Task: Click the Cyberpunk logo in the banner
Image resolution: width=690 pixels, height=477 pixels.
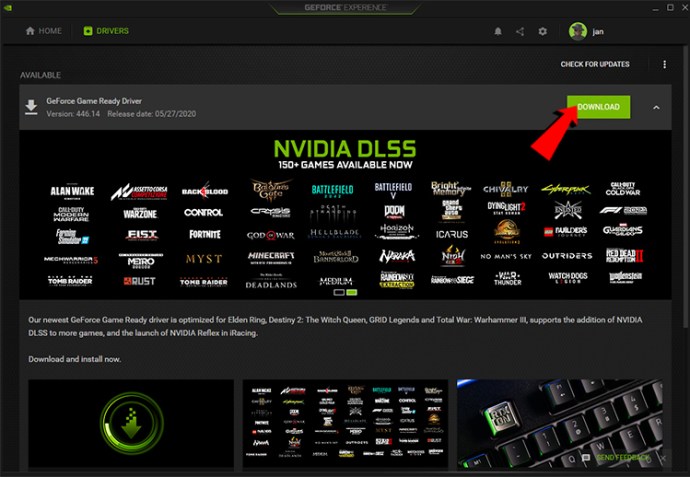Action: [x=566, y=190]
